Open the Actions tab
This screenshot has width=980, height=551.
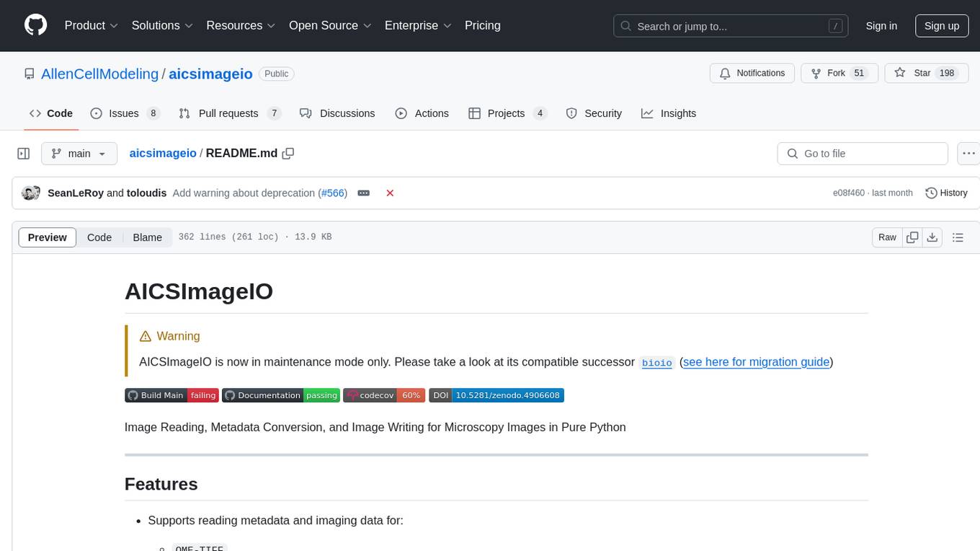tap(422, 113)
